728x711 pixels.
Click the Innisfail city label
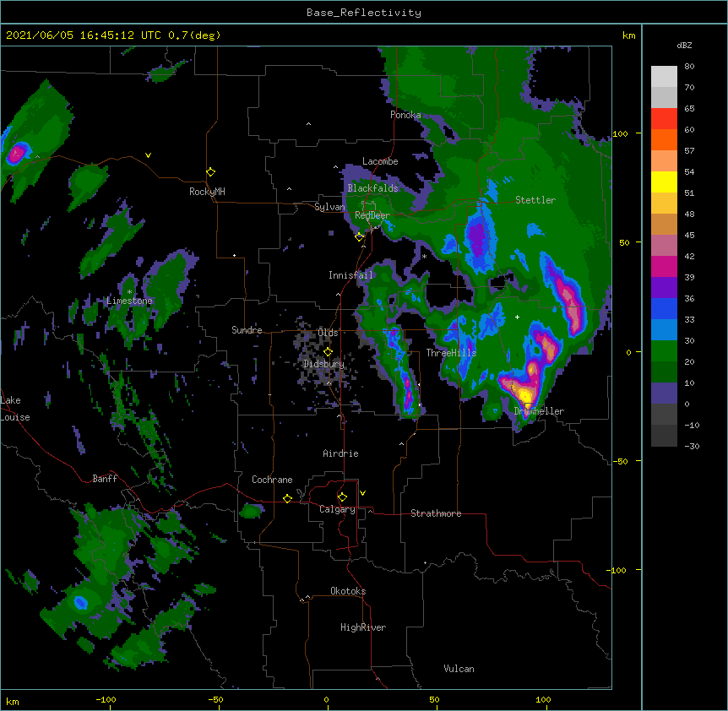[x=350, y=275]
